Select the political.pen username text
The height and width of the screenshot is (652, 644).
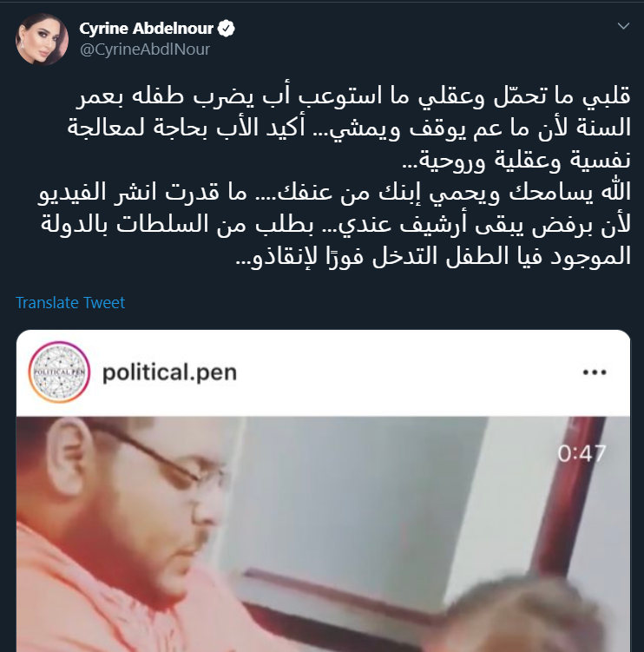click(x=169, y=372)
